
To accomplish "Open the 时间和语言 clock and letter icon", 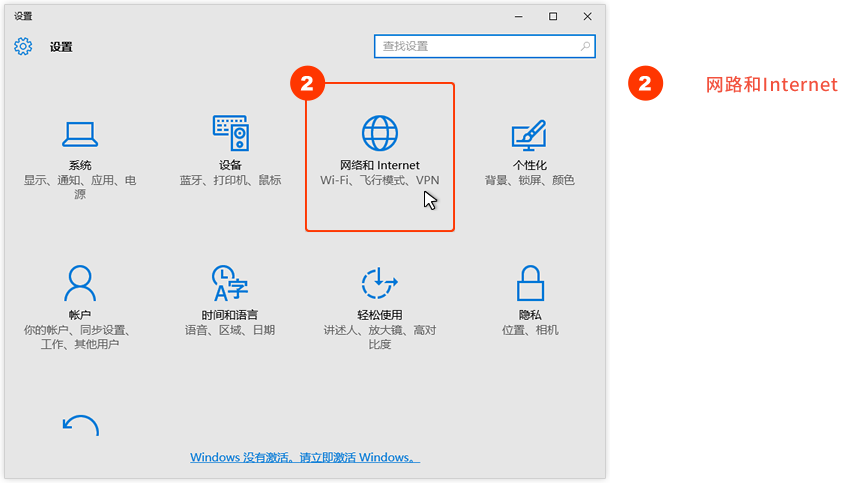I will (230, 283).
